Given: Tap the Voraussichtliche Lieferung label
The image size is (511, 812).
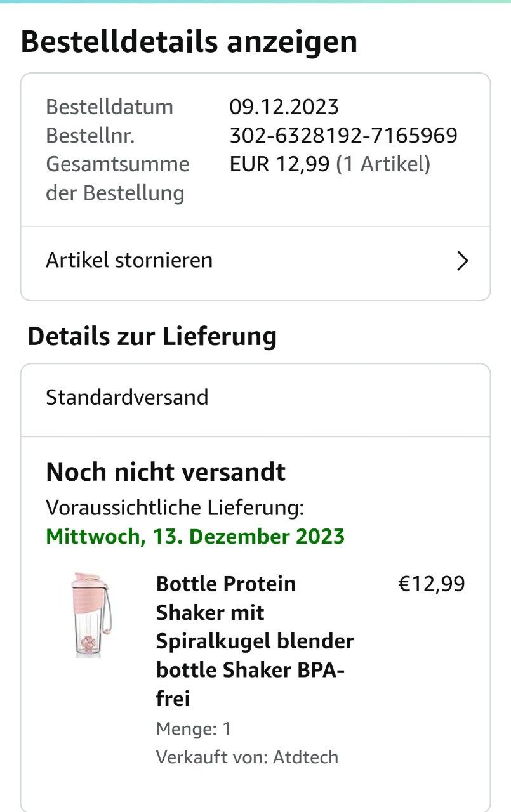Looking at the screenshot, I should (175, 507).
